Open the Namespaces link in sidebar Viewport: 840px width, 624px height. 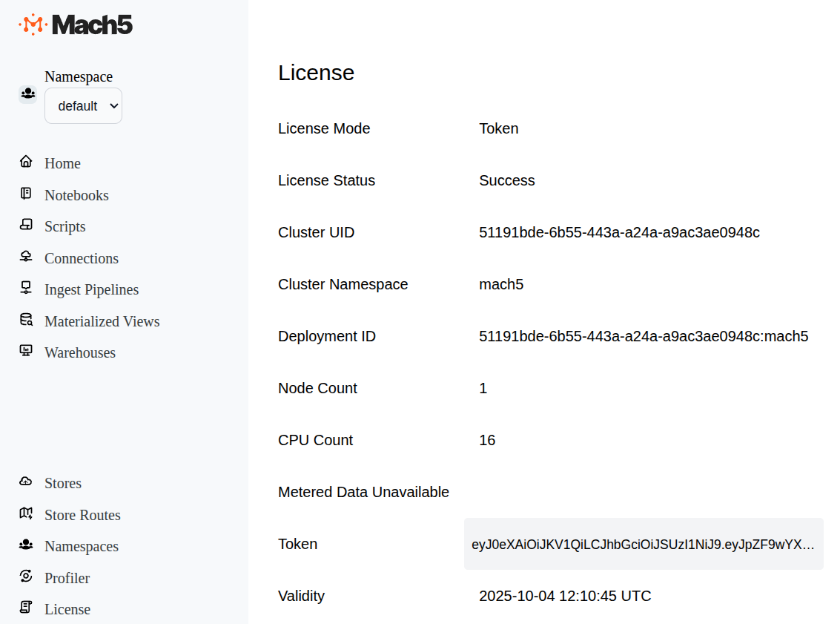click(x=81, y=546)
